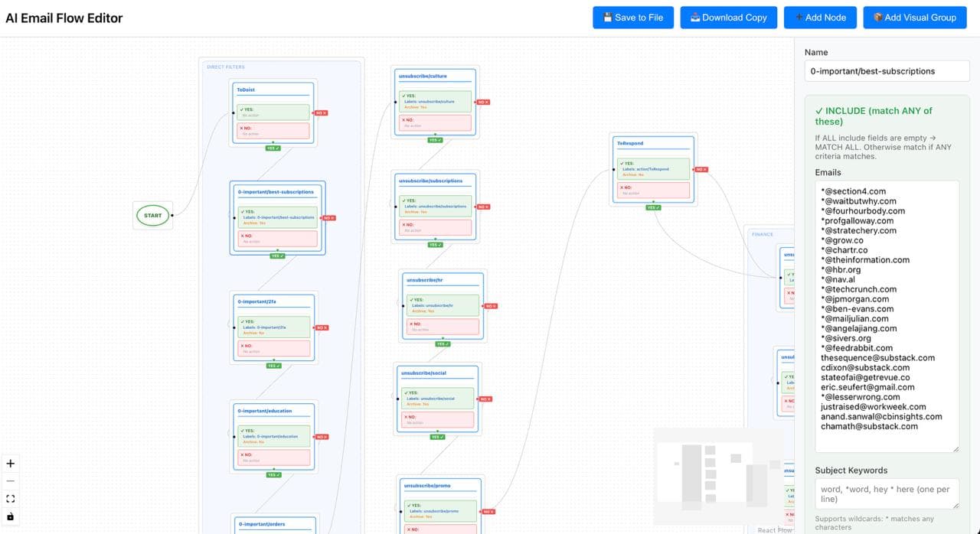The width and height of the screenshot is (980, 534).
Task: Select the unsubscribe/social node title
Action: pyautogui.click(x=423, y=373)
